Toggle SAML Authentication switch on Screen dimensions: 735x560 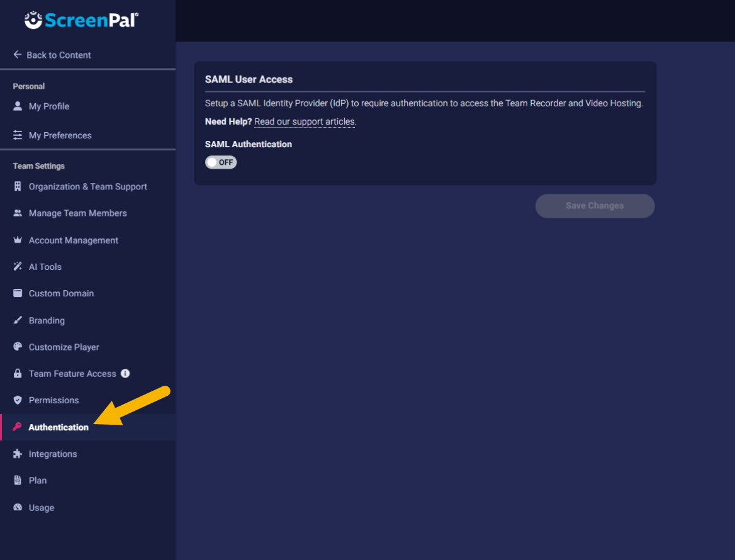(x=221, y=162)
